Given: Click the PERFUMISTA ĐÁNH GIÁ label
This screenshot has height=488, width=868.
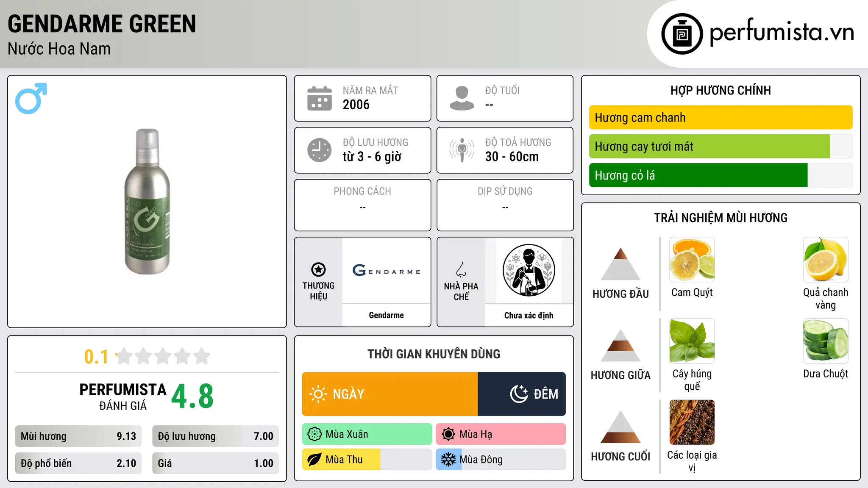Looking at the screenshot, I should [123, 396].
